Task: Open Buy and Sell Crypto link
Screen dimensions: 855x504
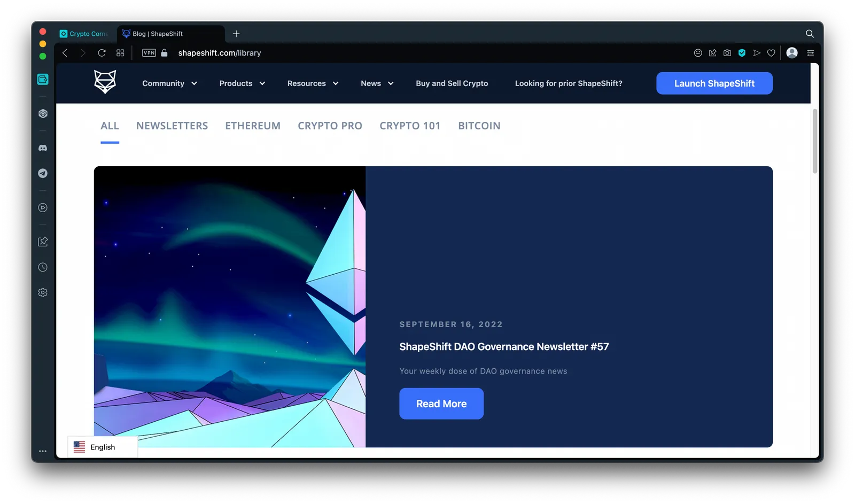Action: coord(452,83)
